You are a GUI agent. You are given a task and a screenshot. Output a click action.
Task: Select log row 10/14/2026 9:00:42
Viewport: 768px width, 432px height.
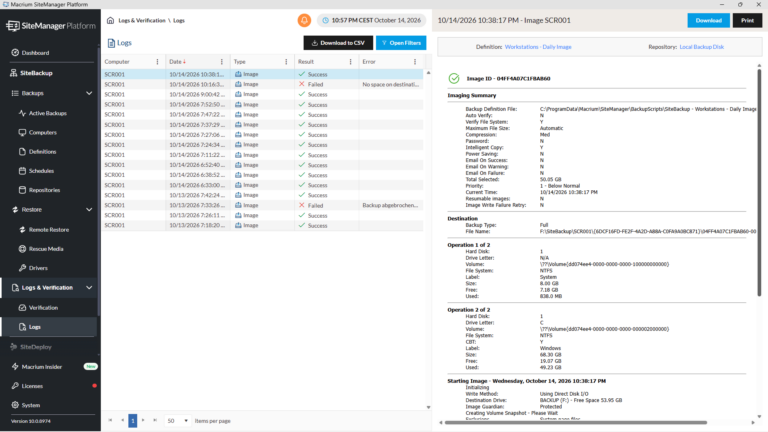click(x=263, y=95)
